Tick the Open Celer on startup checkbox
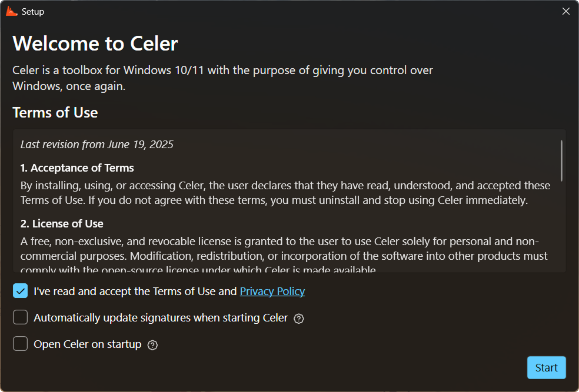This screenshot has width=579, height=392. pos(21,344)
